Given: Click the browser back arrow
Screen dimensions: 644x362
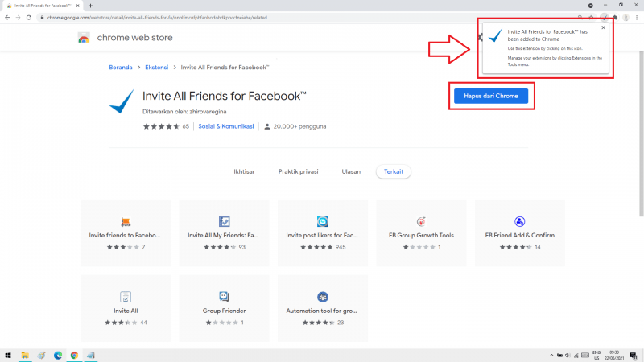Looking at the screenshot, I should (x=7, y=18).
